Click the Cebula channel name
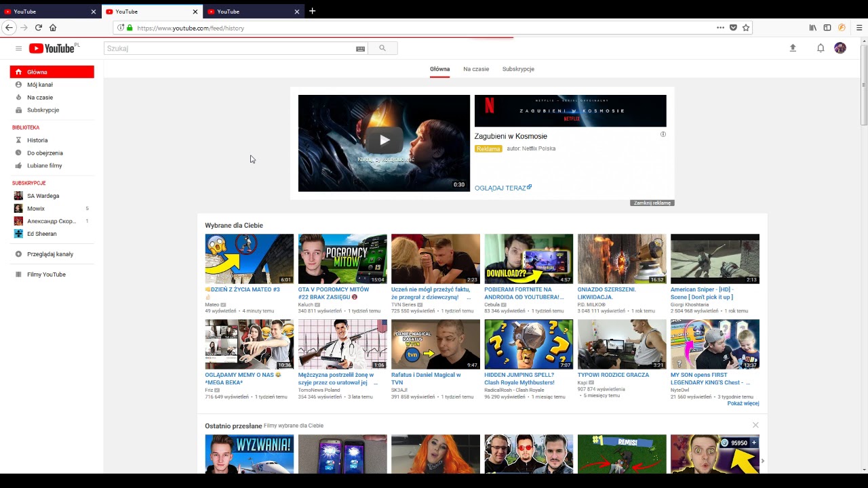The width and height of the screenshot is (868, 488). [x=492, y=305]
